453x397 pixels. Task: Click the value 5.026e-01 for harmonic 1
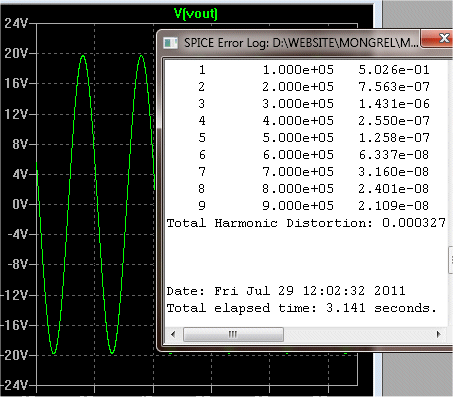(x=394, y=70)
